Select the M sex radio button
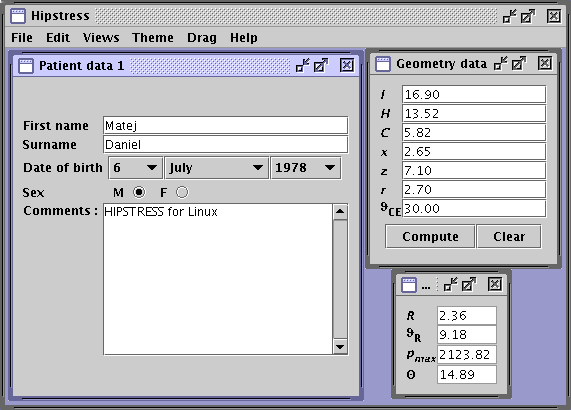Screen dimensions: 571x410 click(x=139, y=192)
